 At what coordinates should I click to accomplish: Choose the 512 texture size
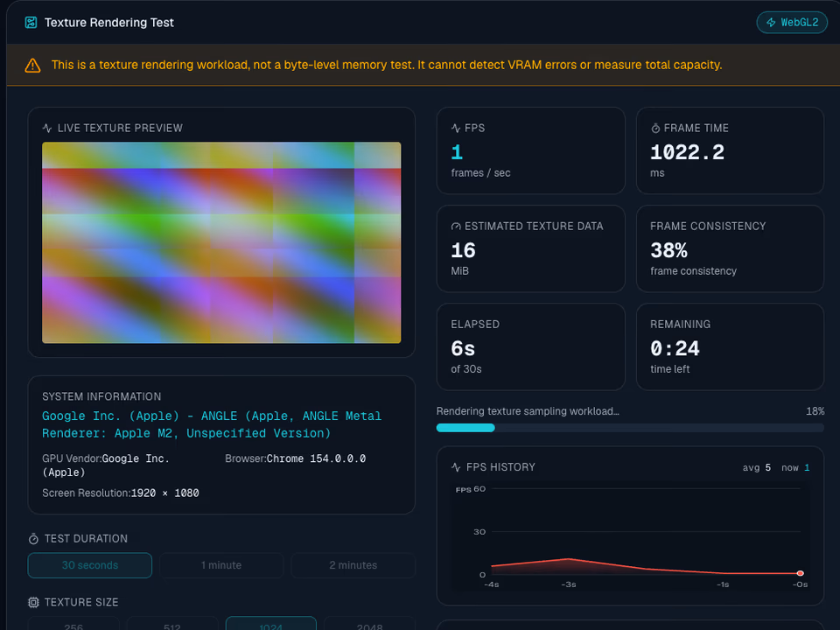(172, 624)
